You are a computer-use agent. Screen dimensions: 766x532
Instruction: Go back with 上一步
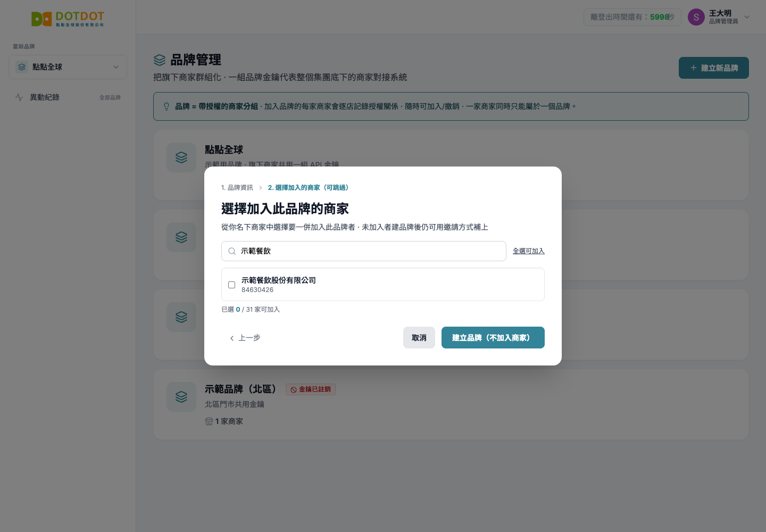tap(245, 338)
